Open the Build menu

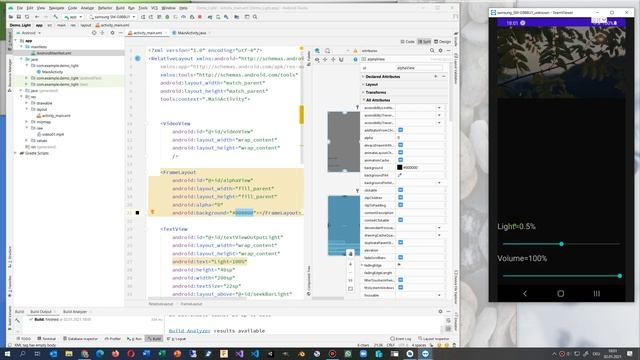click(x=120, y=8)
